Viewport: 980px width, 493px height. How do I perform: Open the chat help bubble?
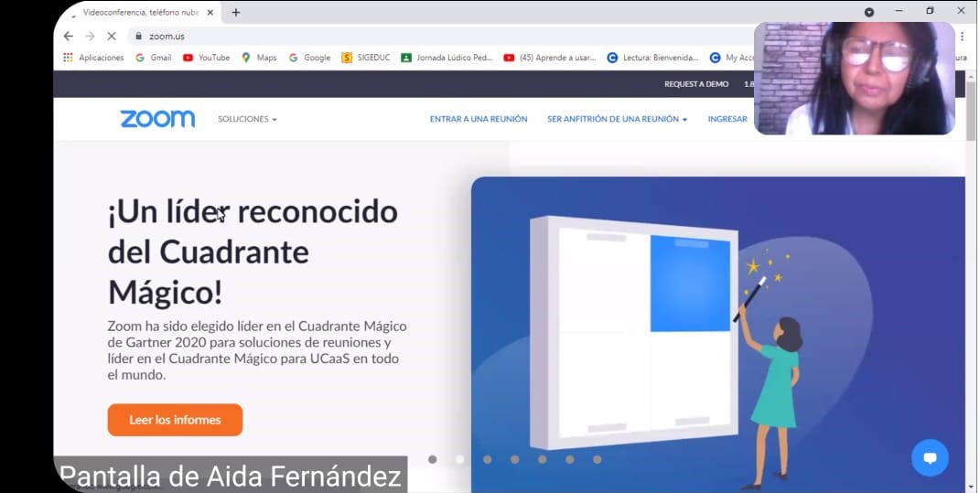click(930, 458)
